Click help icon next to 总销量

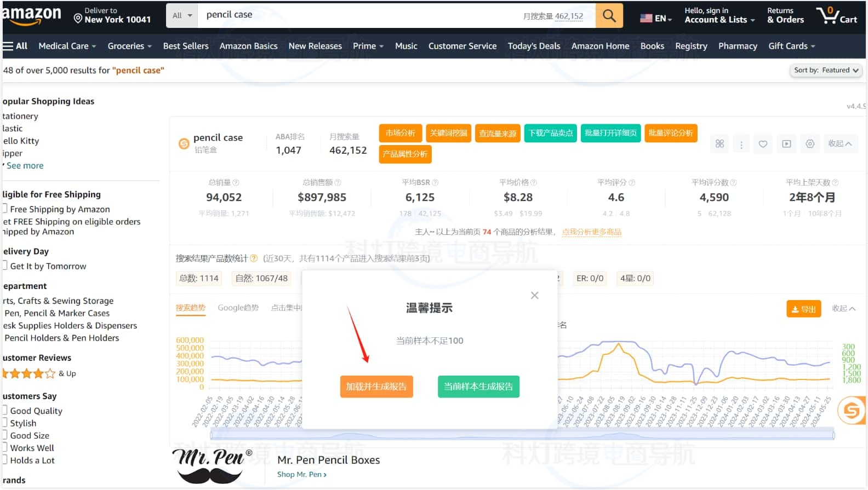click(x=236, y=182)
